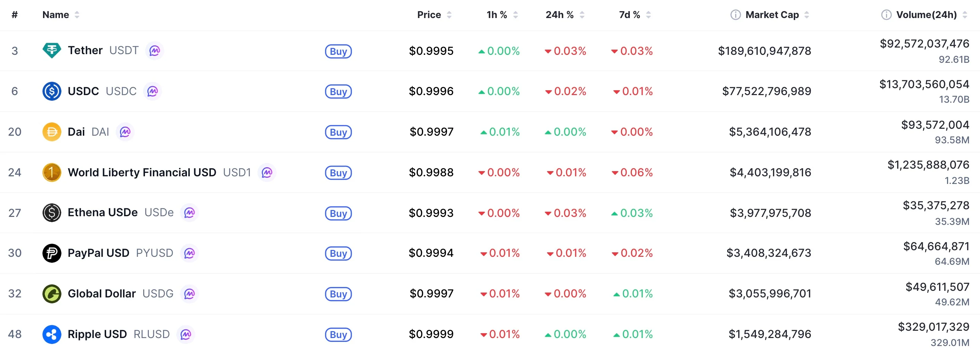Screen dimensions: 980x354
Task: Click the purple badge next to USD1
Action: [267, 172]
